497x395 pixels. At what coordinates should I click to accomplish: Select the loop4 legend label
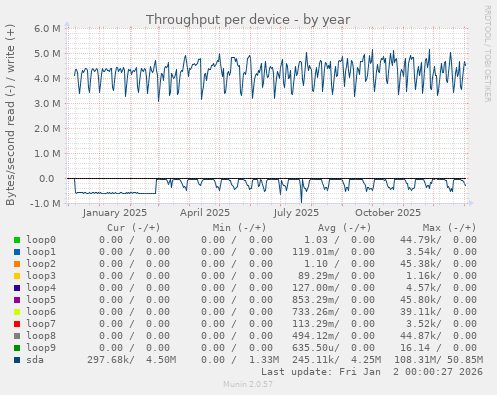tap(41, 288)
